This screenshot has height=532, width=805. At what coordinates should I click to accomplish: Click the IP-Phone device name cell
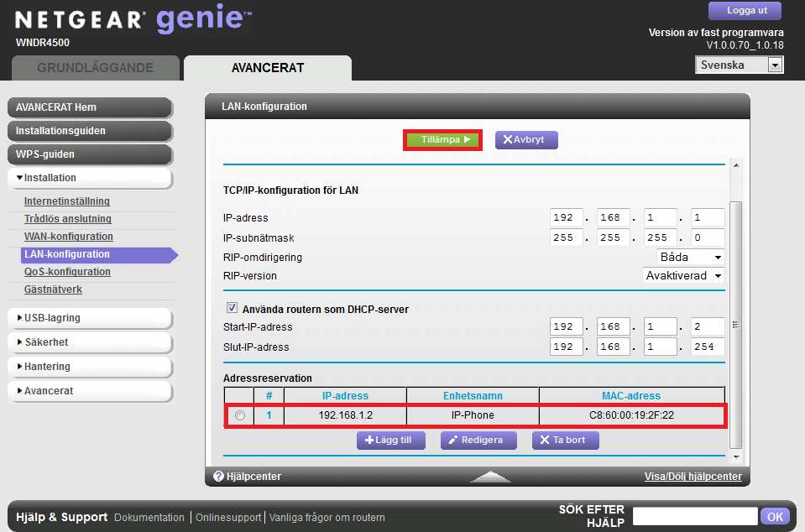(473, 415)
